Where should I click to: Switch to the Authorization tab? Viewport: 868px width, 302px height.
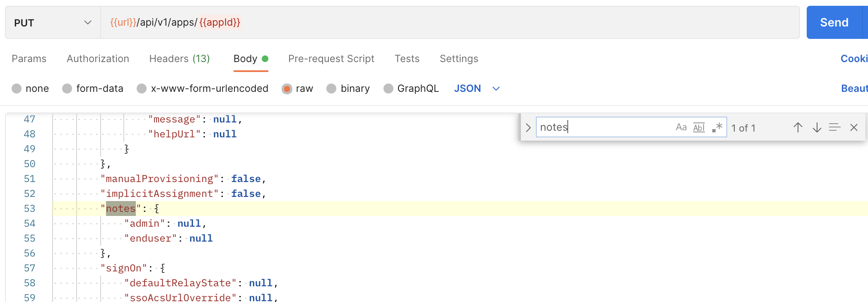coord(98,59)
